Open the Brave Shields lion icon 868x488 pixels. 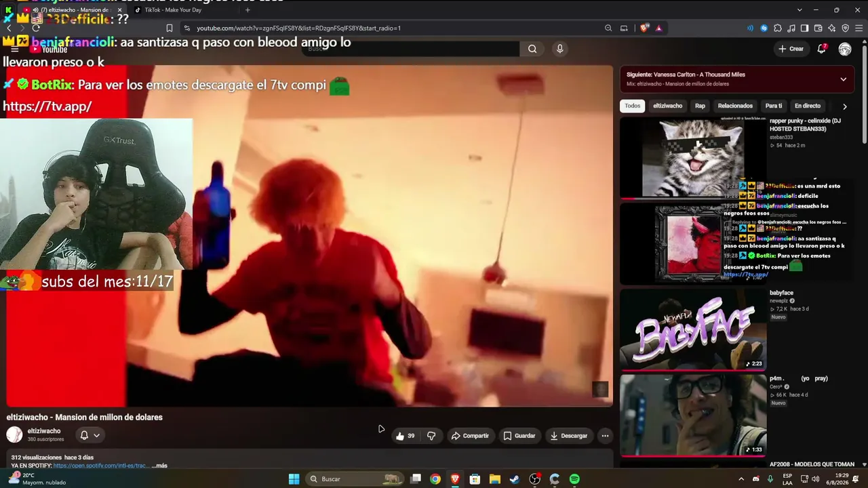pyautogui.click(x=644, y=28)
